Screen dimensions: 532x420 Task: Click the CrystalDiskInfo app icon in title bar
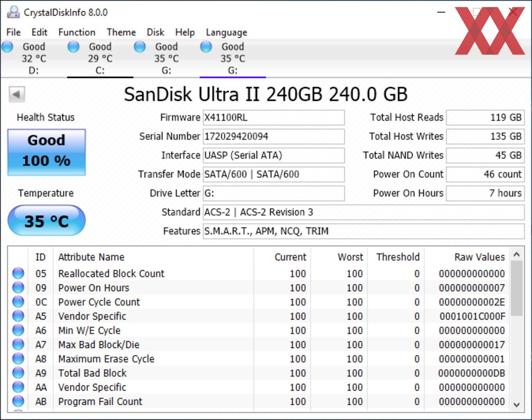(13, 12)
